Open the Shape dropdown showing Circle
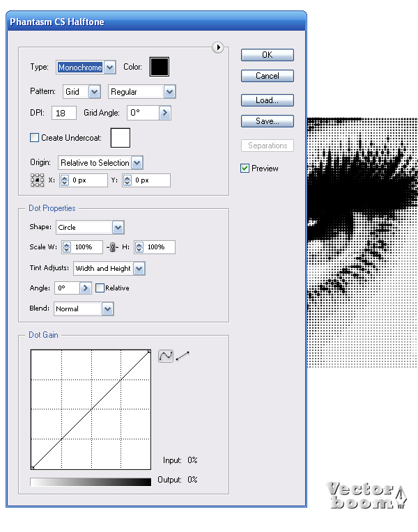Screen dimensions: 418x532 tap(90, 227)
